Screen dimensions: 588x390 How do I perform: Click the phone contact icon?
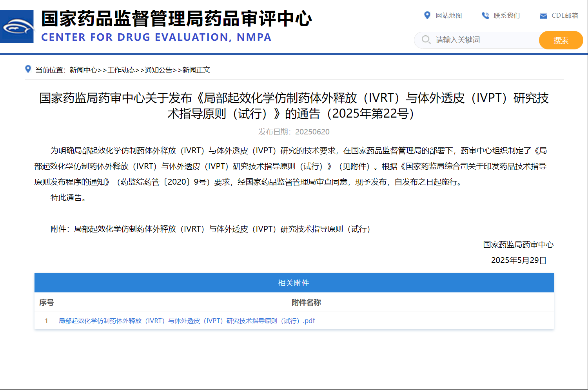click(485, 16)
